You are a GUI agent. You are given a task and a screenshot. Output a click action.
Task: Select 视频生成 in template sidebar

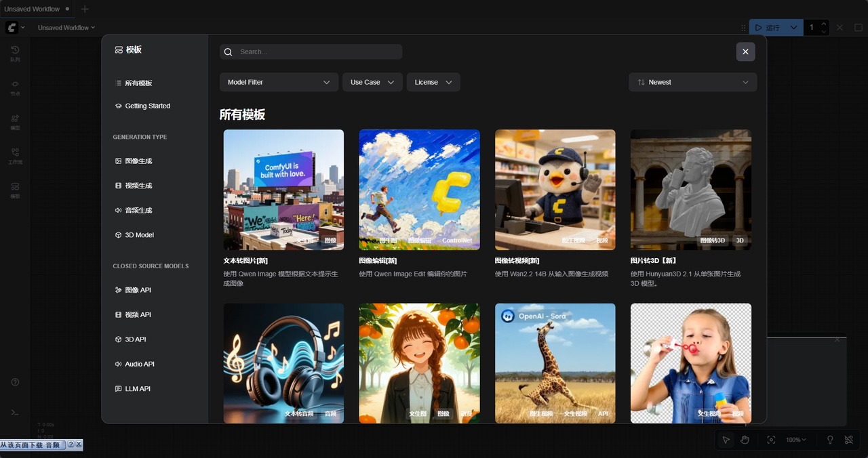[138, 186]
